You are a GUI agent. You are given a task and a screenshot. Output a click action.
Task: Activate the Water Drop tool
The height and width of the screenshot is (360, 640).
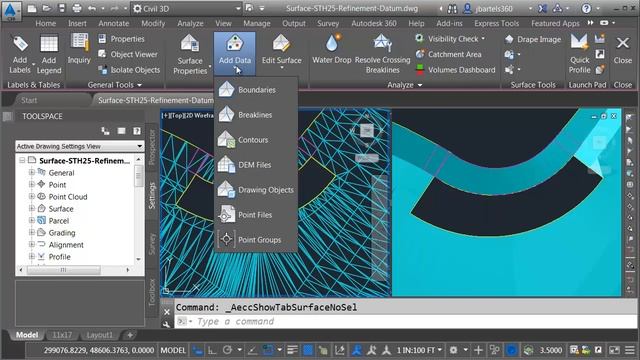(331, 50)
